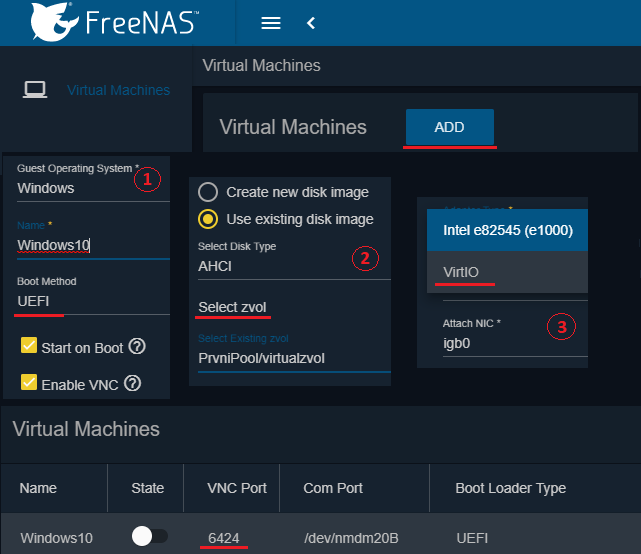Click the Windows10 table cell
This screenshot has width=641, height=554.
(56, 538)
